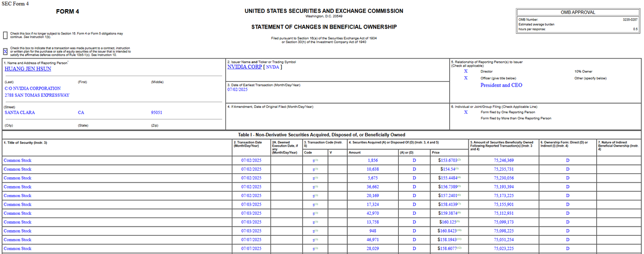Click the X next to Officer (give title below)
The width and height of the screenshot is (644, 254).
click(x=466, y=78)
